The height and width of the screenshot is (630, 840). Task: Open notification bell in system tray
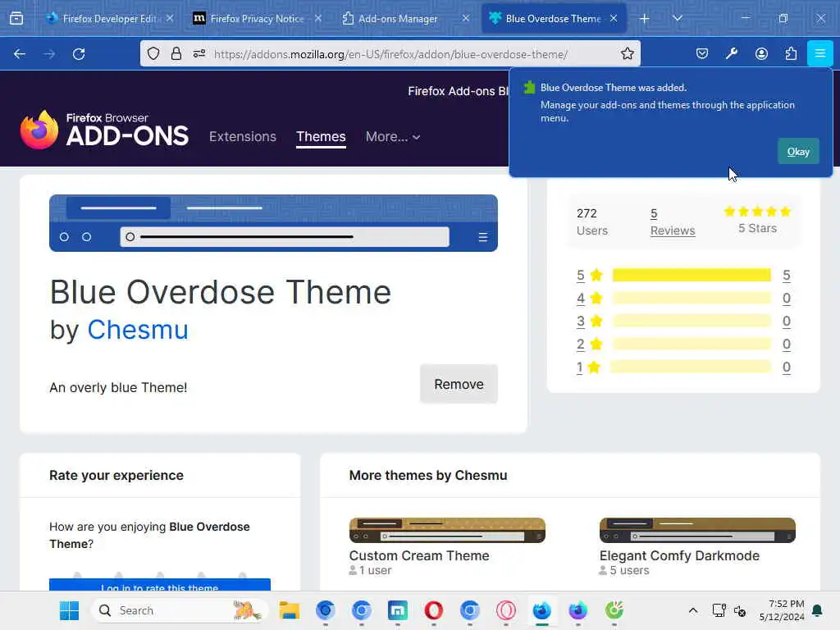click(817, 610)
